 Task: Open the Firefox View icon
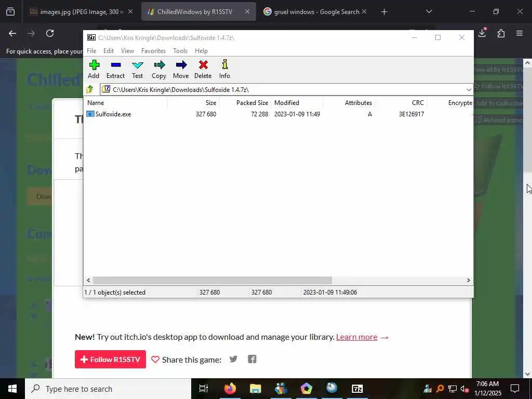pos(10,12)
